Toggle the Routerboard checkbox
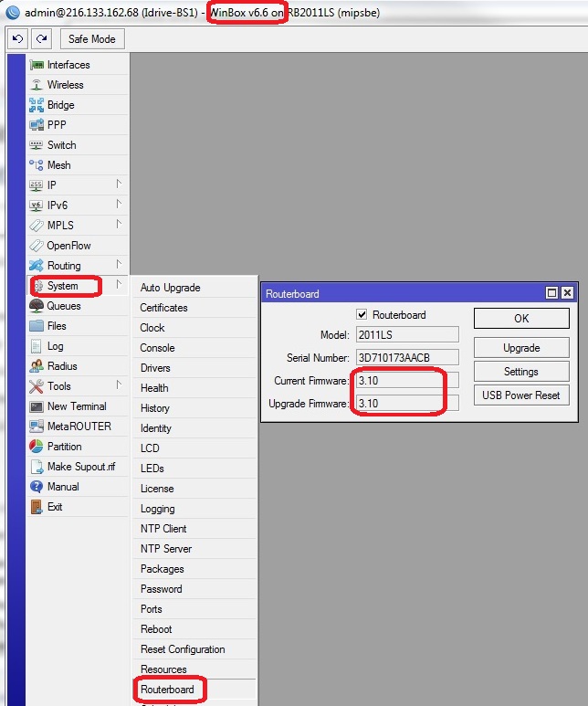Image resolution: width=588 pixels, height=706 pixels. pyautogui.click(x=362, y=314)
